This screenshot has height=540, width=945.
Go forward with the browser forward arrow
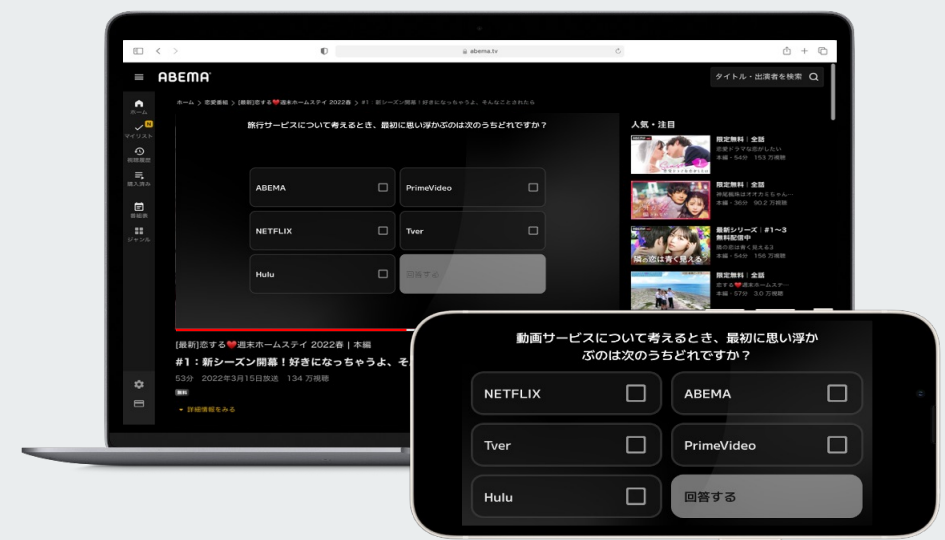tap(175, 51)
